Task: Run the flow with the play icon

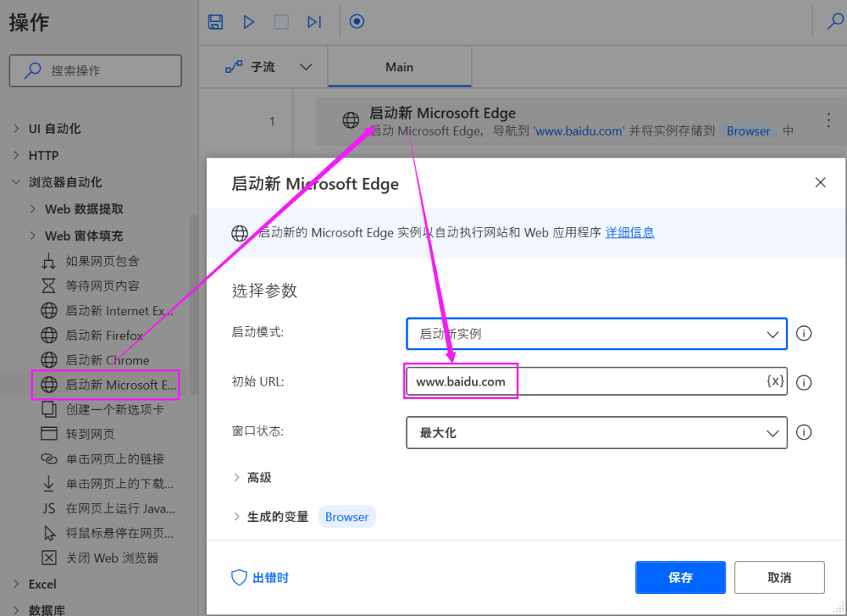Action: [249, 22]
